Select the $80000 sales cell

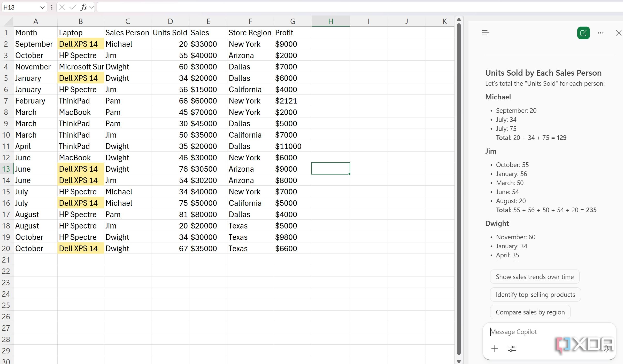[208, 215]
